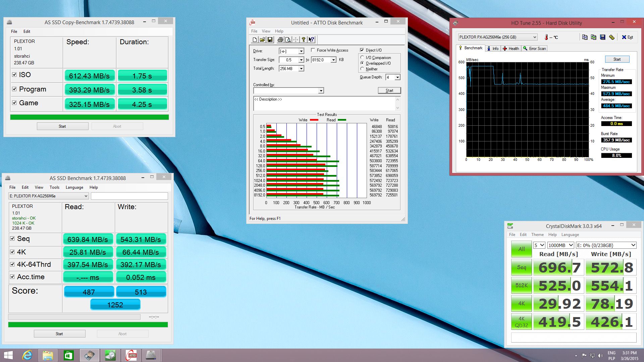Image resolution: width=644 pixels, height=362 pixels.
Task: Open the Drive selection dropdown in ATTO
Action: tap(301, 51)
